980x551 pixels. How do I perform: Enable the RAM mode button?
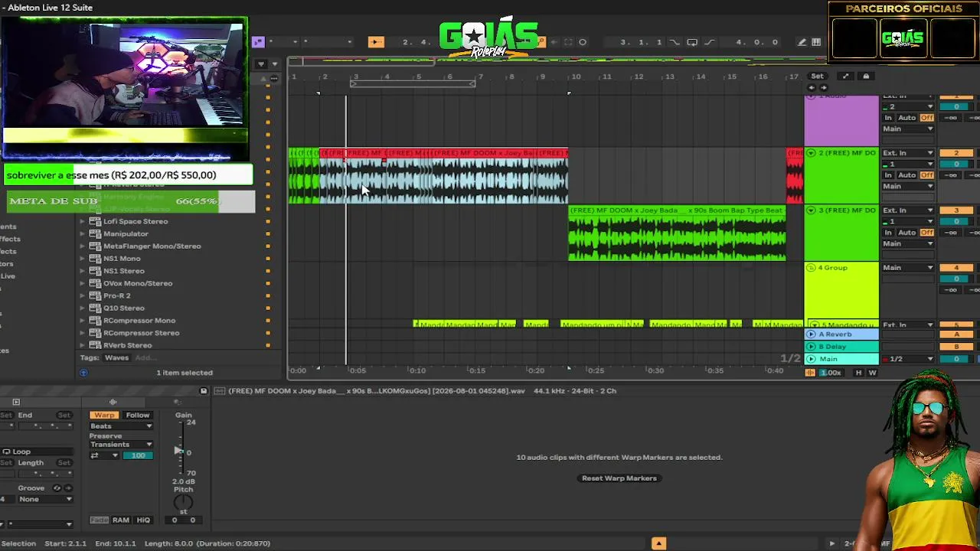(x=121, y=520)
